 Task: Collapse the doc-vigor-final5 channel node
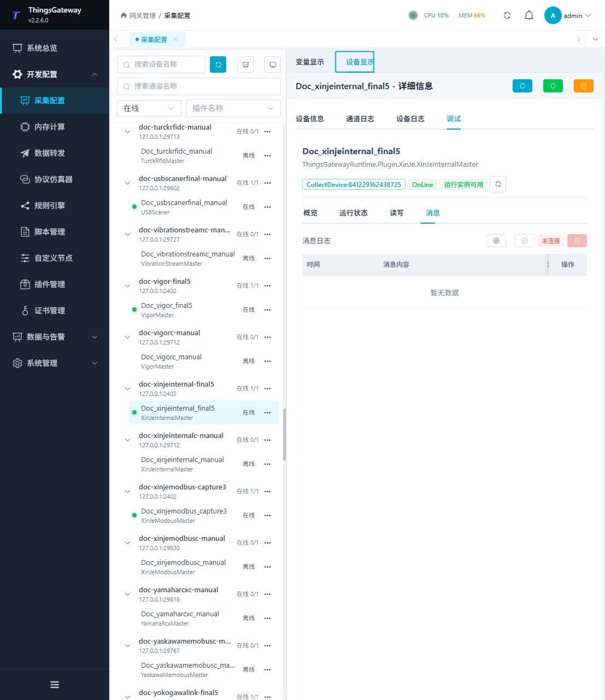(x=127, y=286)
